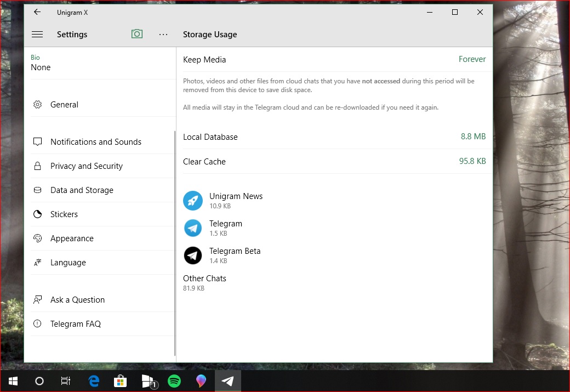Open Task View from the taskbar
The image size is (570, 392).
click(65, 381)
